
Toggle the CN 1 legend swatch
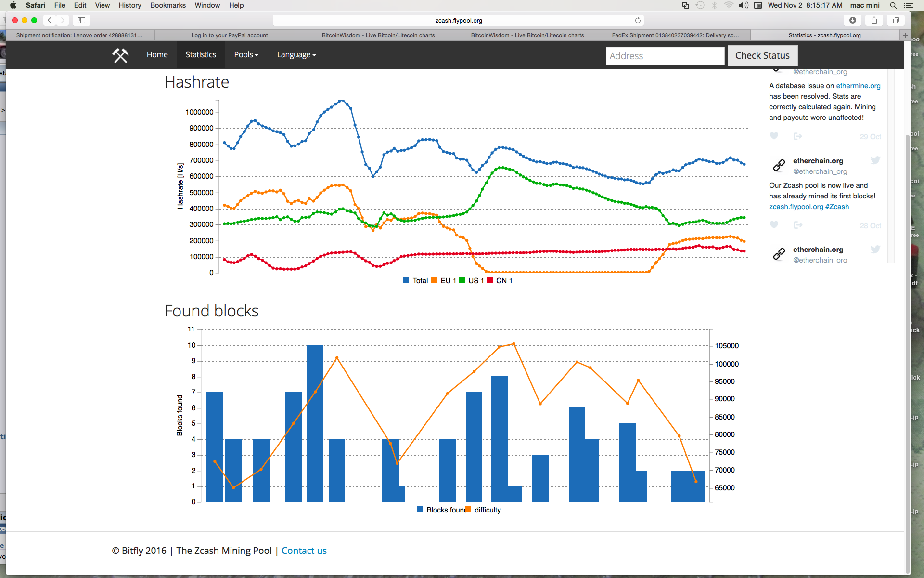(x=490, y=280)
